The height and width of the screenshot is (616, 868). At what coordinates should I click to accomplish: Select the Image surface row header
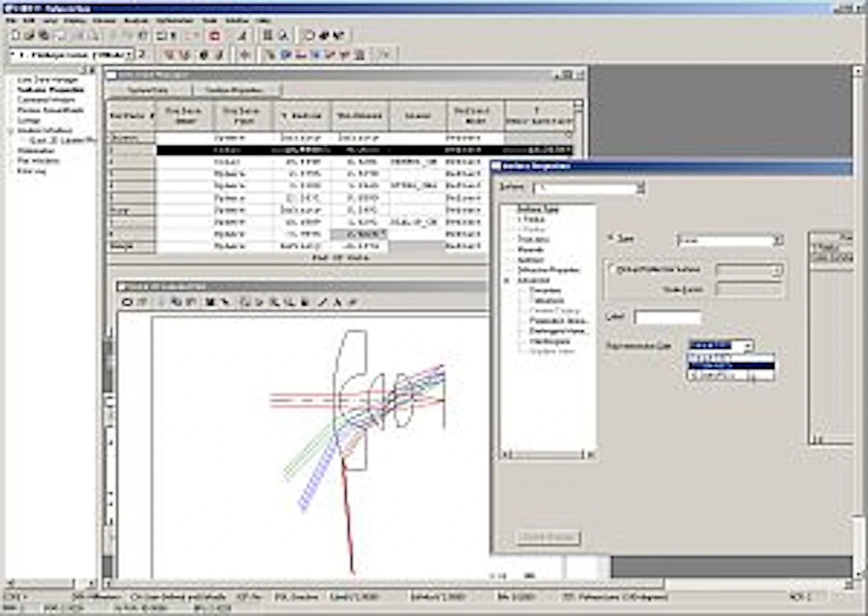(x=131, y=246)
